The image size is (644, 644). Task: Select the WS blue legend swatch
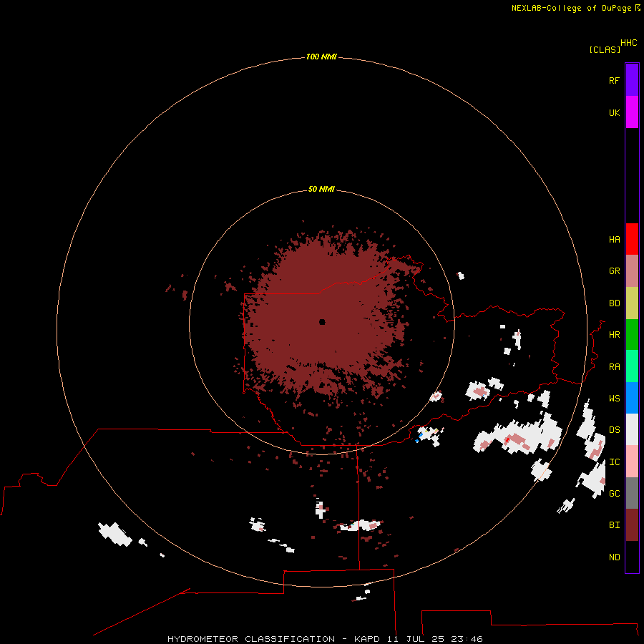point(632,398)
